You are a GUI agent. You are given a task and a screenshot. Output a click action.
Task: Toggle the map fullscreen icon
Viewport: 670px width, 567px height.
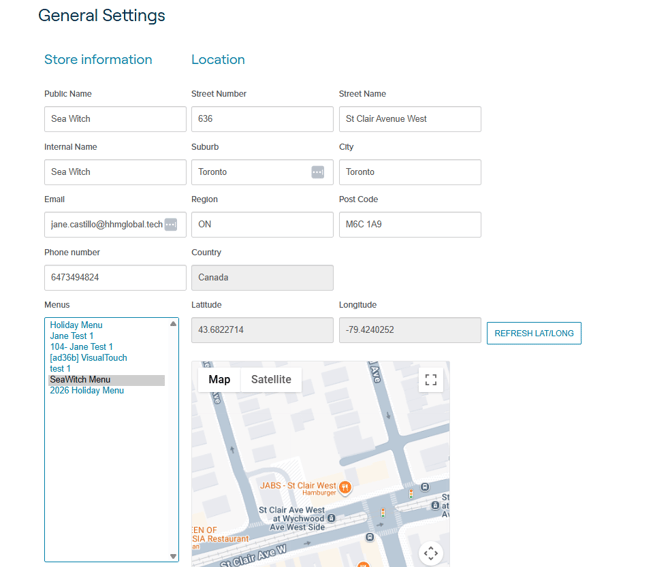click(x=431, y=379)
